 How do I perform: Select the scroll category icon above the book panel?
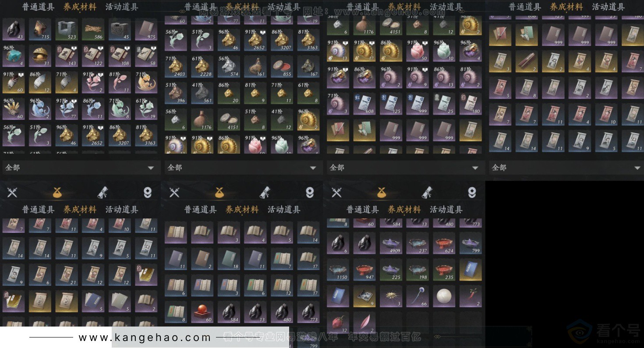tap(264, 192)
